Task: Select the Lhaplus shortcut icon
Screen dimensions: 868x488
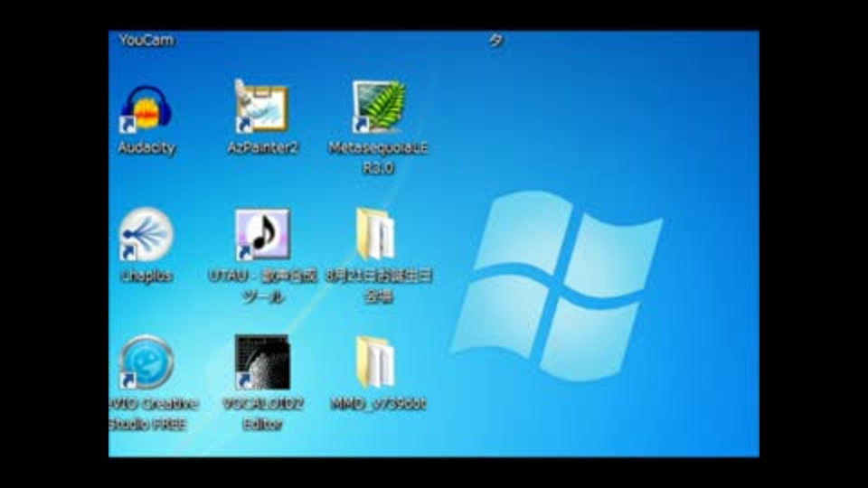Action: [146, 234]
